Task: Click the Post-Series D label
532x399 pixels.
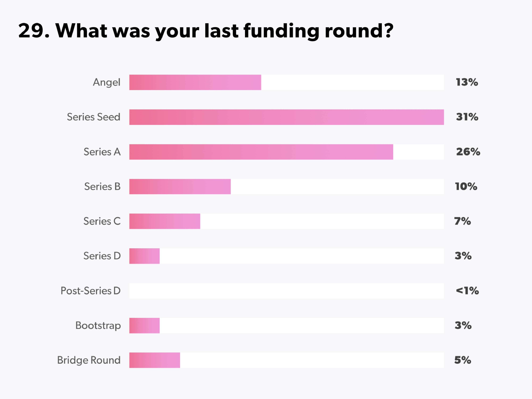Action: coord(90,291)
